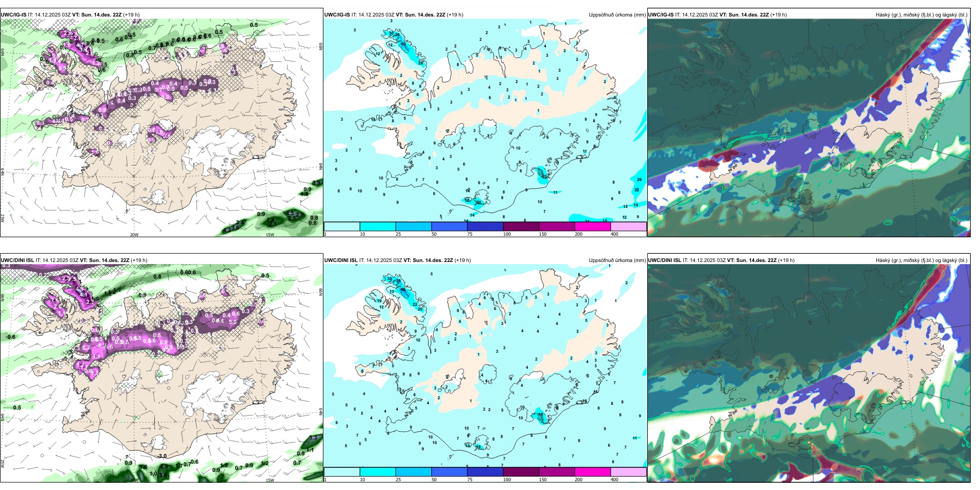Image resolution: width=980 pixels, height=490 pixels.
Task: Click the '150' tick label in DINI ISL legend
Action: click(x=543, y=480)
